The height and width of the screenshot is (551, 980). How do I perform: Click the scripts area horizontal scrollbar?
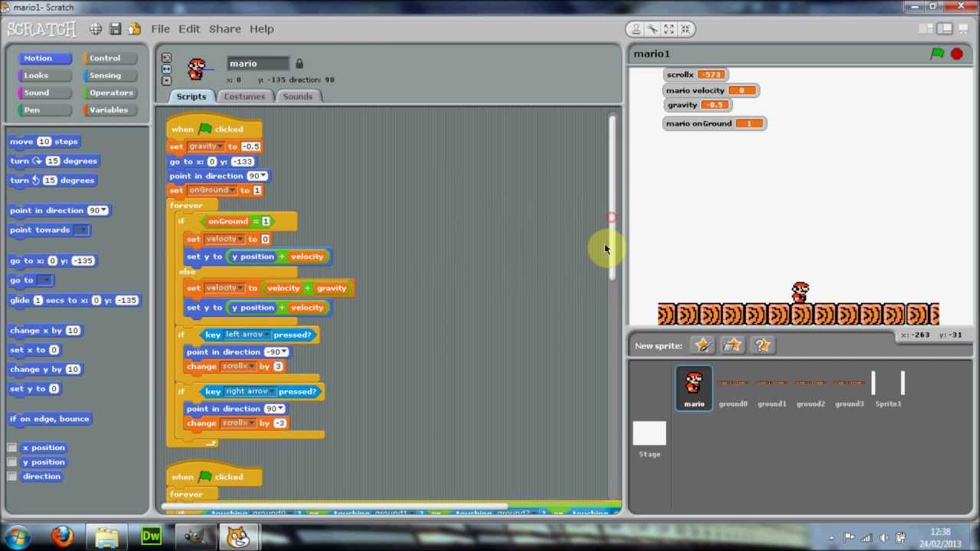(x=335, y=506)
